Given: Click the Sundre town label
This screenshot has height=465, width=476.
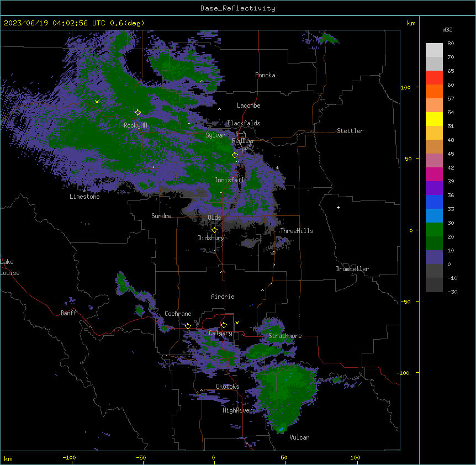Looking at the screenshot, I should (x=161, y=216).
